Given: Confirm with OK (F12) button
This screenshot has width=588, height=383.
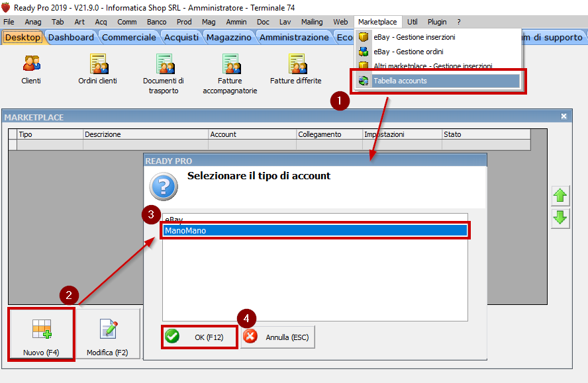Looking at the screenshot, I should tap(199, 337).
